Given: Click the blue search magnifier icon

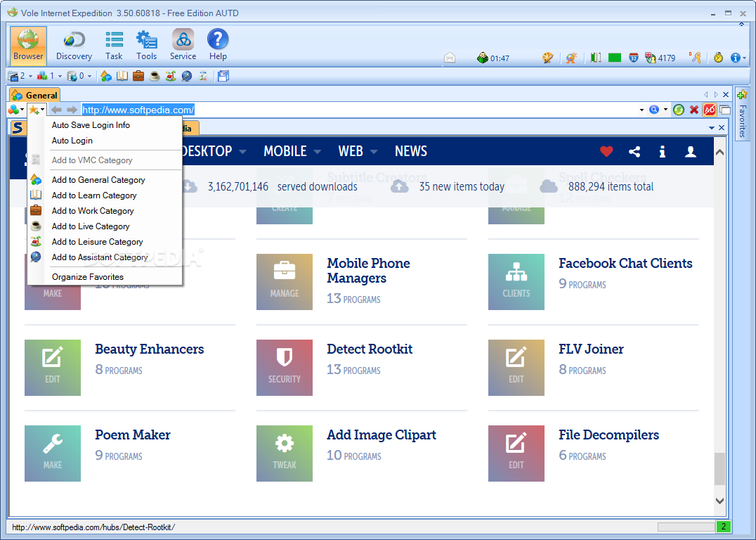Looking at the screenshot, I should pyautogui.click(x=654, y=110).
